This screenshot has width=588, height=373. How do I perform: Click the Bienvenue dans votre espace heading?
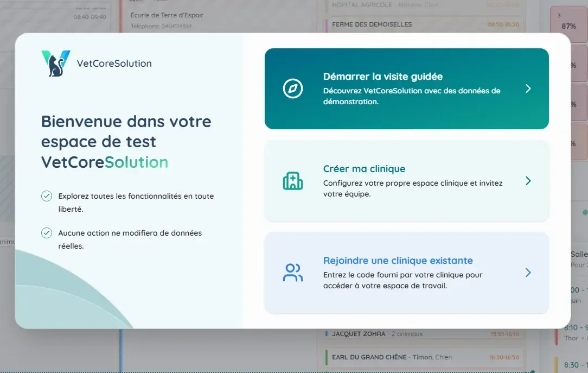coord(126,142)
